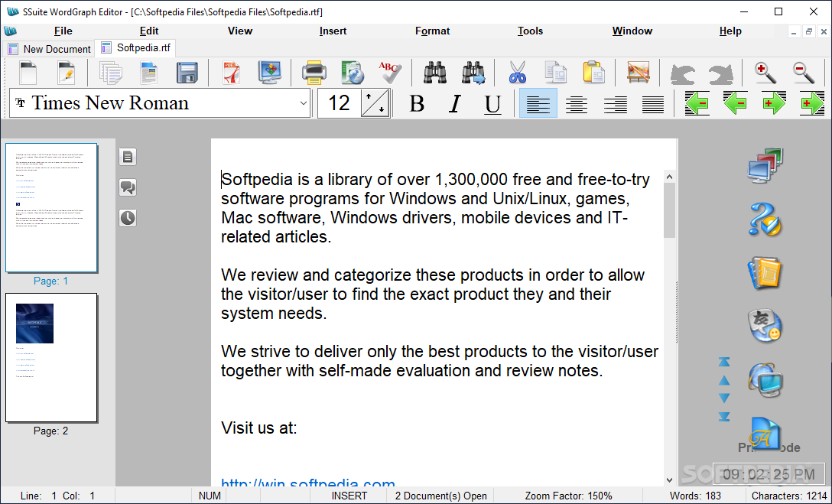This screenshot has height=504, width=832.
Task: Open the Edit menu
Action: [149, 31]
